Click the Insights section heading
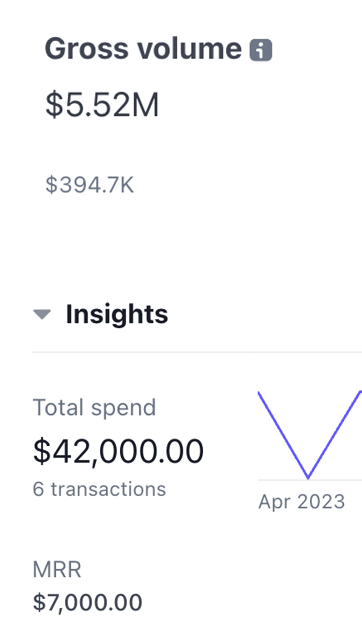 click(117, 314)
